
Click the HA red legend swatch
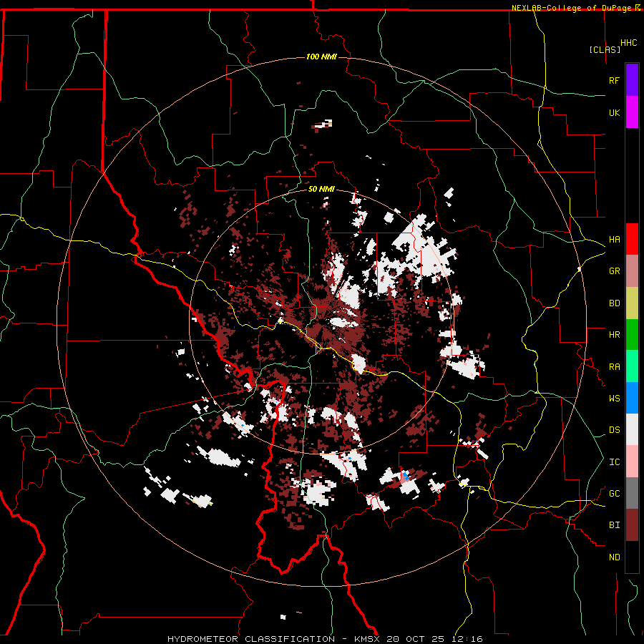pyautogui.click(x=632, y=239)
